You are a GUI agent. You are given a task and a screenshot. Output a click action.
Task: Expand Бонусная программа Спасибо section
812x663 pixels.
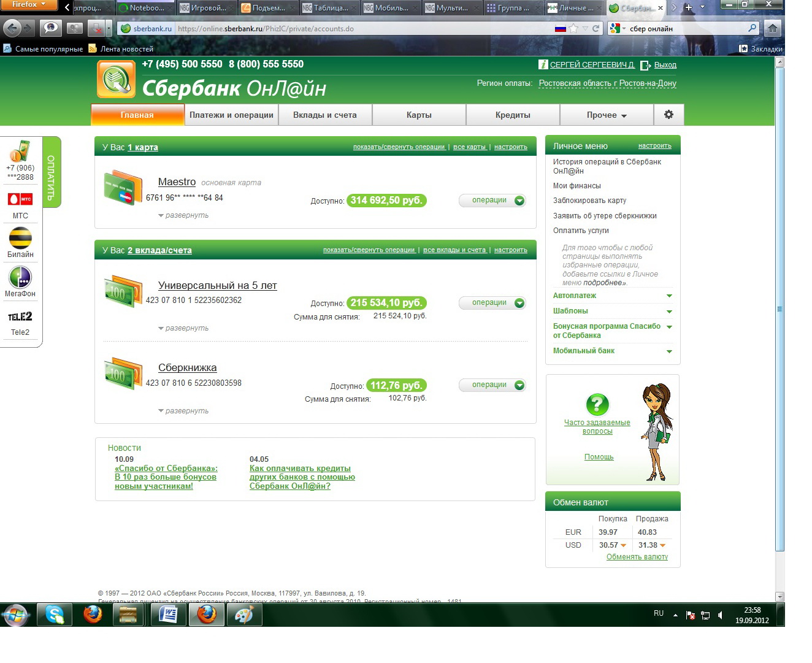coord(613,331)
